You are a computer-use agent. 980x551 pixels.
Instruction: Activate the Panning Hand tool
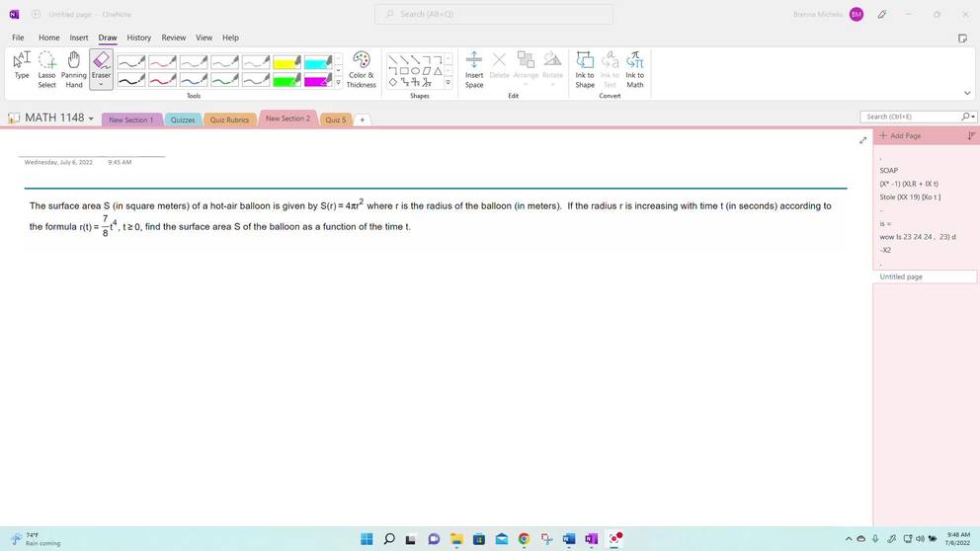click(x=74, y=69)
